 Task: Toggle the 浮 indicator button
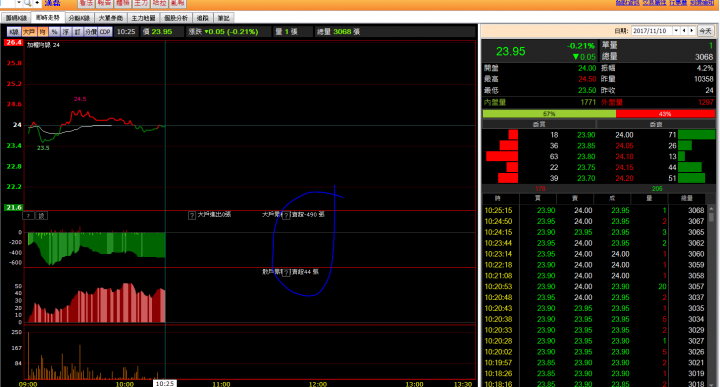coord(66,32)
